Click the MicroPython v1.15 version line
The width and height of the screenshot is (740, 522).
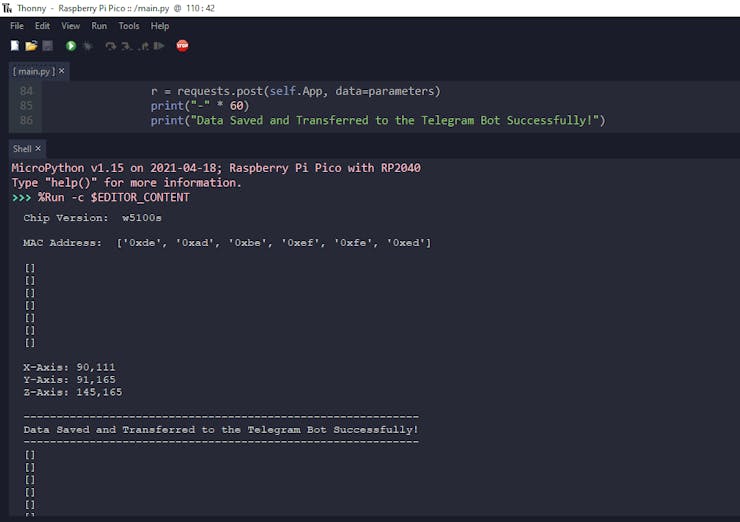216,168
